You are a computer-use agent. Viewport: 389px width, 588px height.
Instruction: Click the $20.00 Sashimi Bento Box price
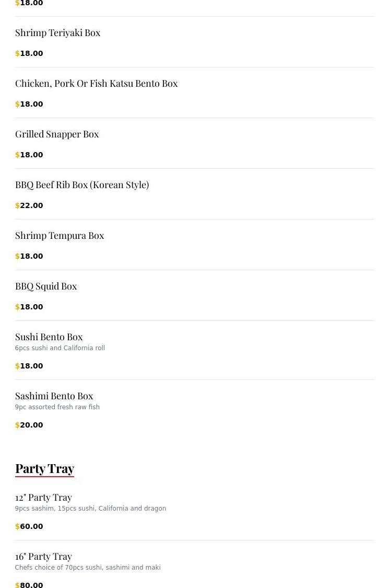click(x=29, y=425)
